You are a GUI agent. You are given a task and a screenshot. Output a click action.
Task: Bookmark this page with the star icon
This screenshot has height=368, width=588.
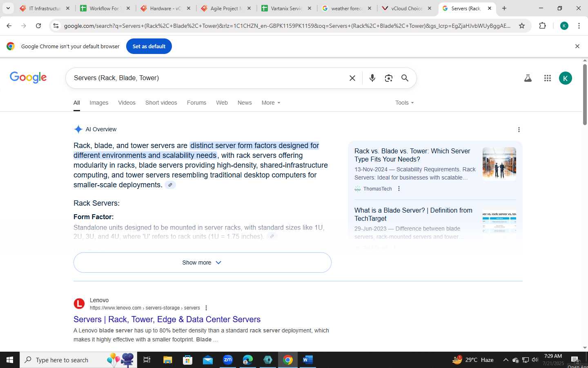coord(522,26)
